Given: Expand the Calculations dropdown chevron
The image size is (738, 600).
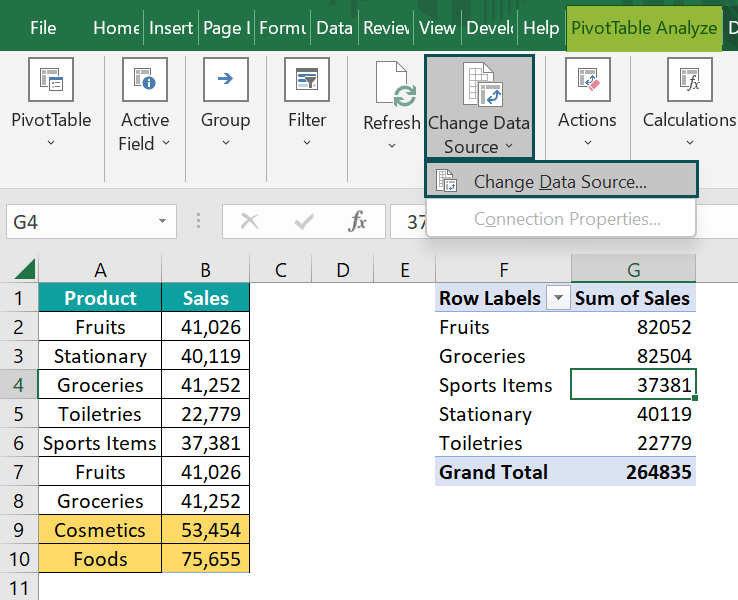Looking at the screenshot, I should coord(690,142).
